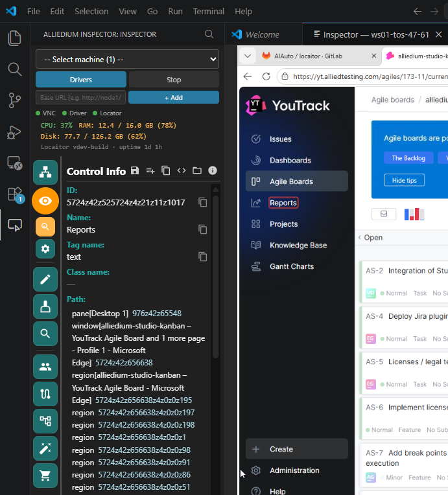
Task: Open the Go menu
Action: [x=152, y=12]
